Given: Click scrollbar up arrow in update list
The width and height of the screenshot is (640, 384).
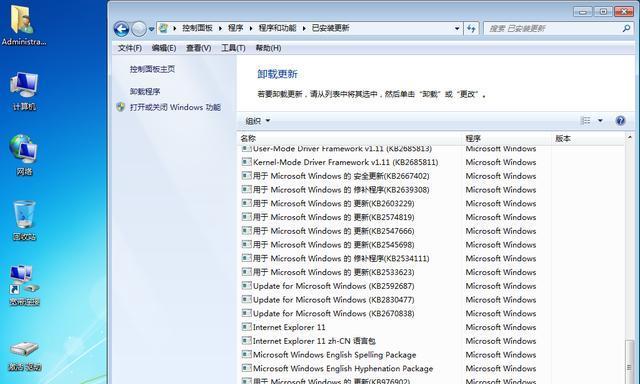Looking at the screenshot, I should click(629, 138).
